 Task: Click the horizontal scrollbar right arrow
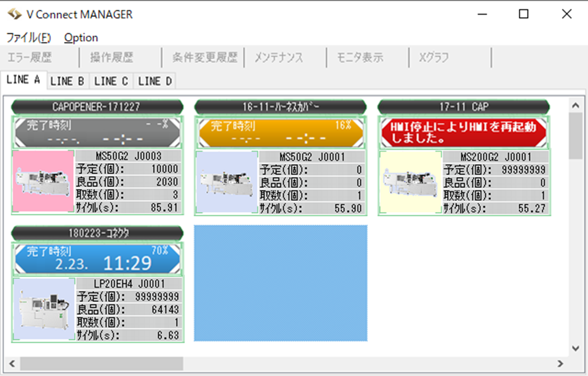coord(560,364)
